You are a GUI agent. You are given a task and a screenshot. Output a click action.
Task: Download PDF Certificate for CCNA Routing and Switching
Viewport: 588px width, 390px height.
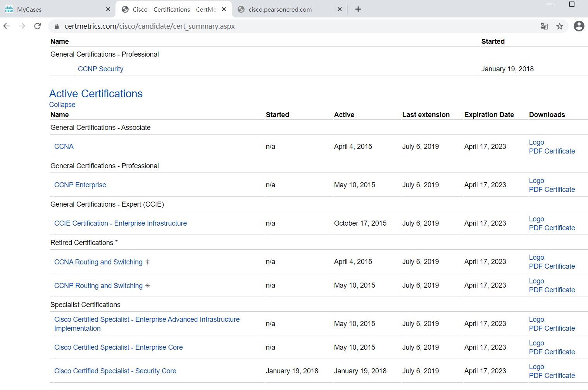coord(552,266)
